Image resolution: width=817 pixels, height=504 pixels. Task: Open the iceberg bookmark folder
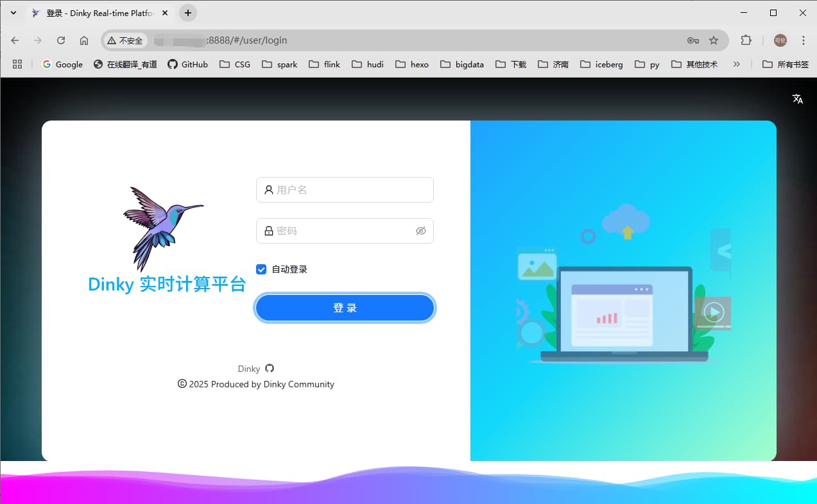601,64
